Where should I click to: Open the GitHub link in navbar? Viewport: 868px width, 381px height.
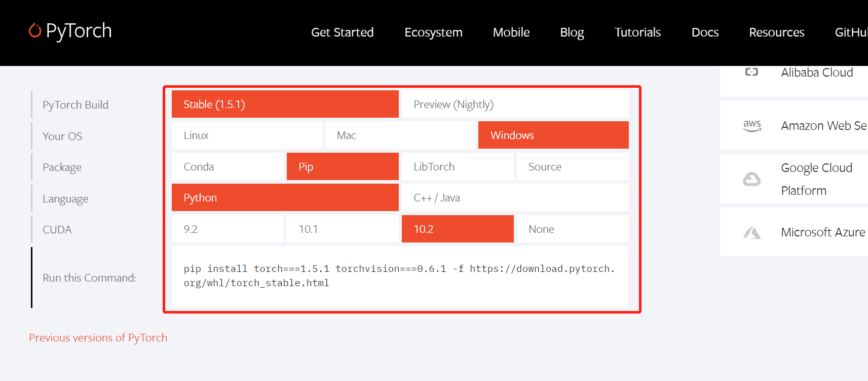[x=851, y=32]
